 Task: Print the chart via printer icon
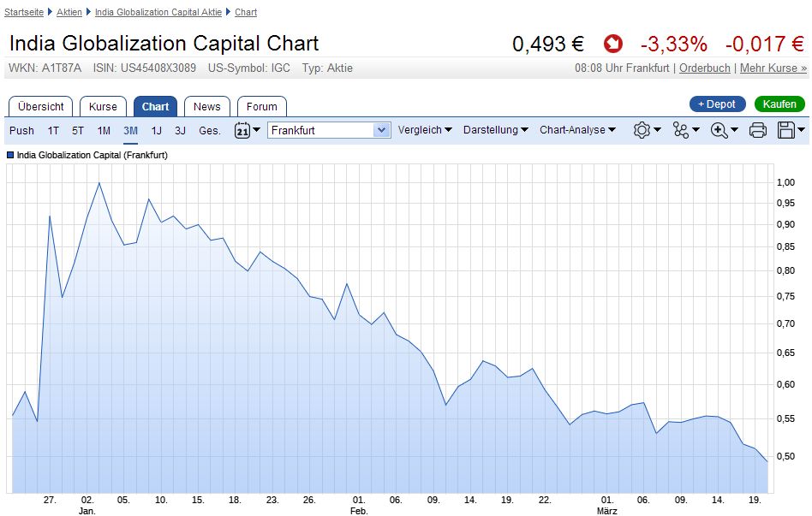point(757,130)
